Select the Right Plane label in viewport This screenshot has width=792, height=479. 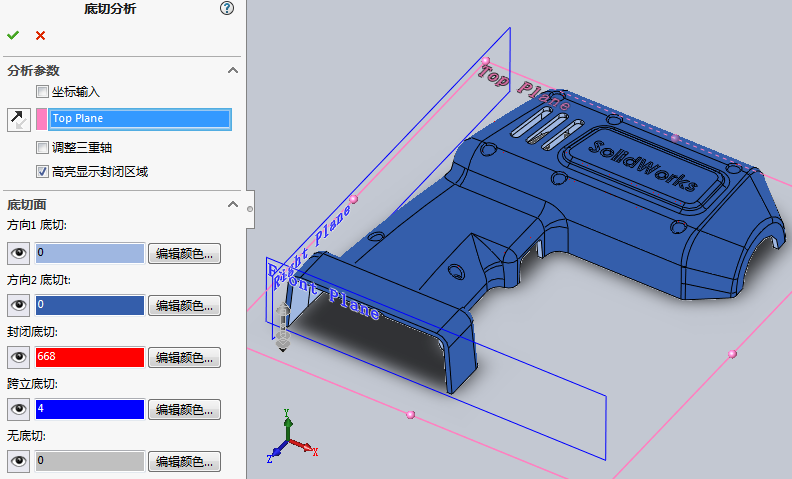pyautogui.click(x=312, y=246)
